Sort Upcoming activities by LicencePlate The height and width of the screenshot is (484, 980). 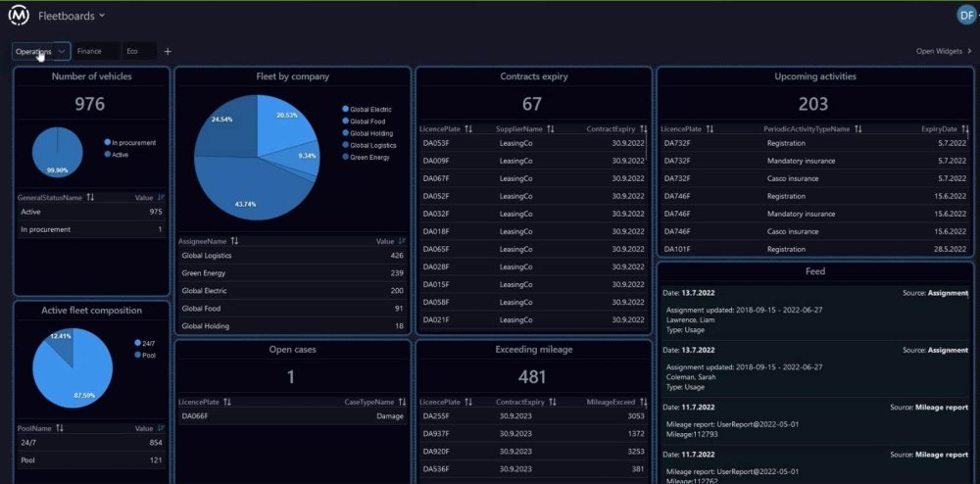click(710, 129)
